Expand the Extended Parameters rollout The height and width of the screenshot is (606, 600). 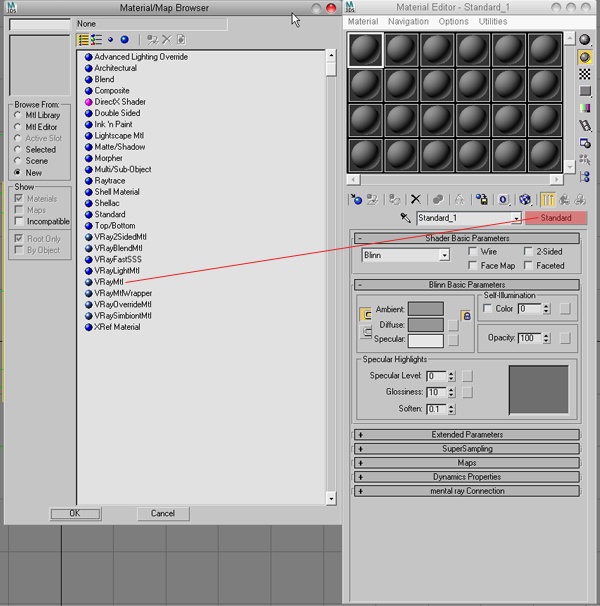click(466, 435)
